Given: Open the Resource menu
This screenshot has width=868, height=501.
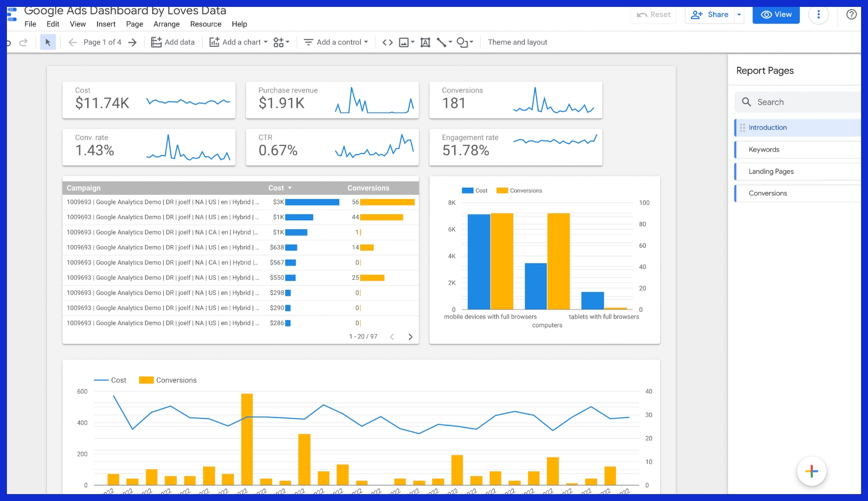Looking at the screenshot, I should tap(206, 24).
